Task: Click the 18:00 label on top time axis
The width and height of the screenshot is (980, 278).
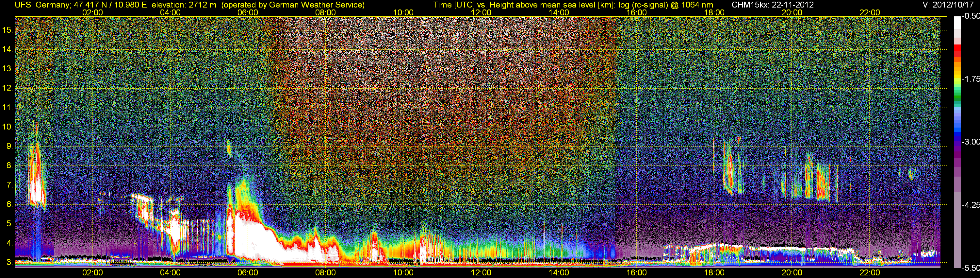Action: pyautogui.click(x=714, y=12)
